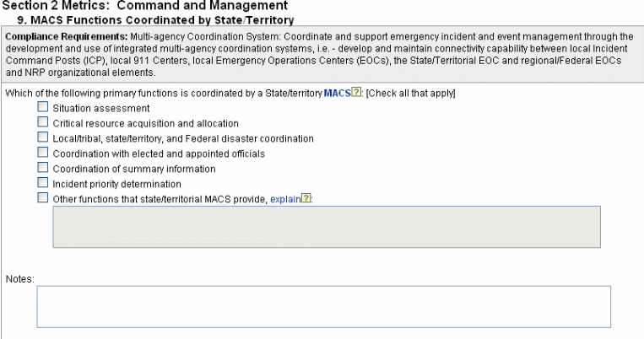Tick Local/tribal, state/territory, Federal disaster coordination box
Viewport: 644px width, 339px height.
(x=42, y=138)
